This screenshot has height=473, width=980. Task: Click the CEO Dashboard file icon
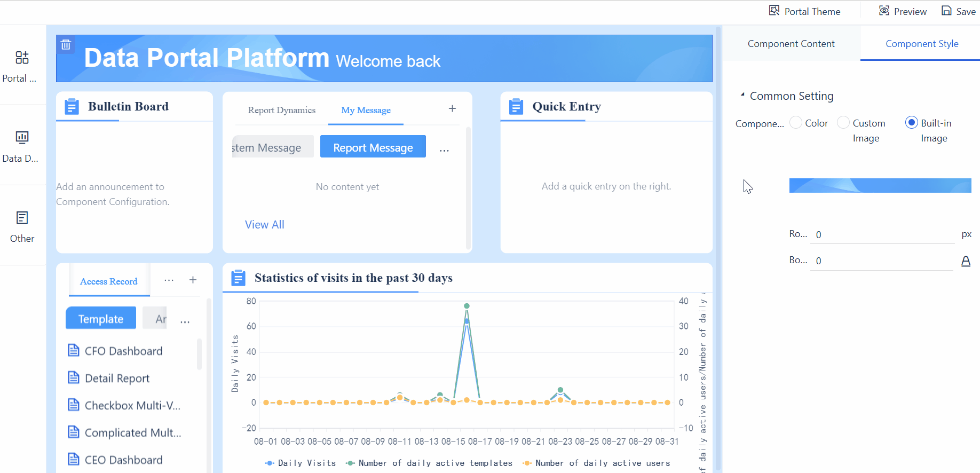(x=74, y=459)
